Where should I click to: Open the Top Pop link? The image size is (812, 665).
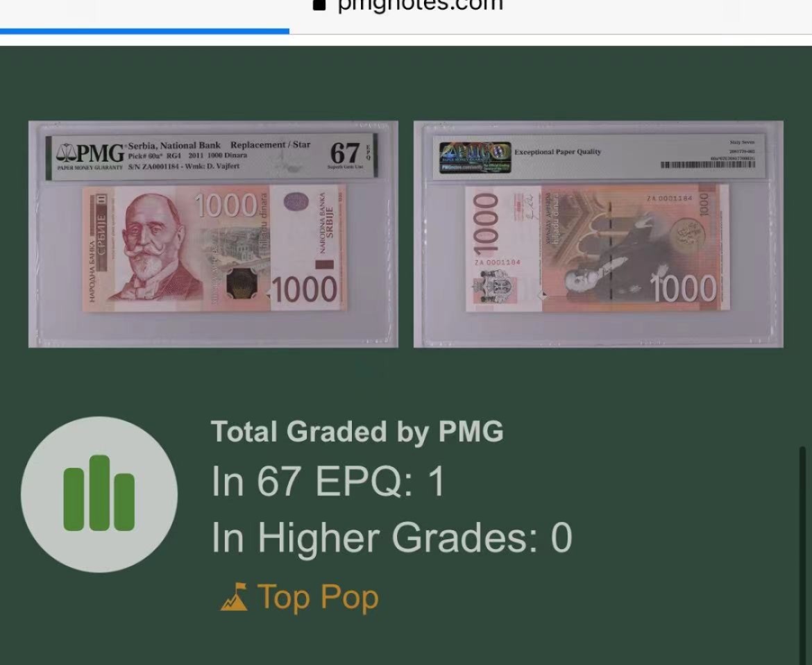click(300, 597)
